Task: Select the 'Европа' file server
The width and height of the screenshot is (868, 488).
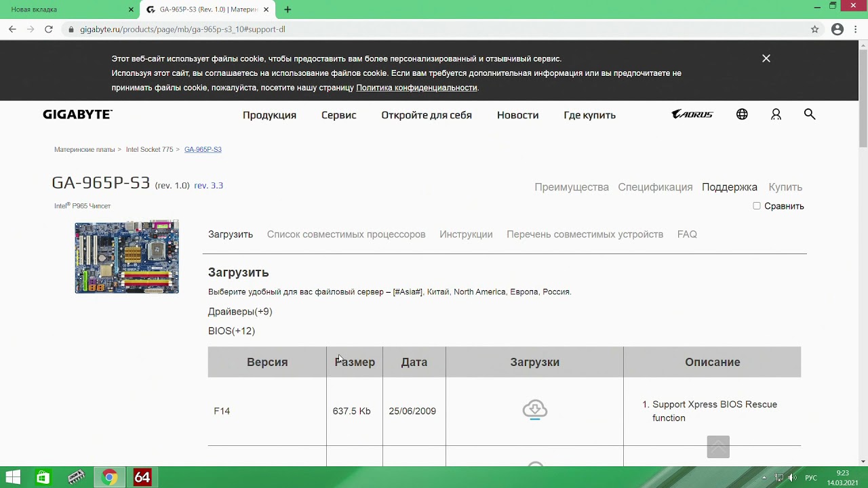Action: click(x=524, y=292)
